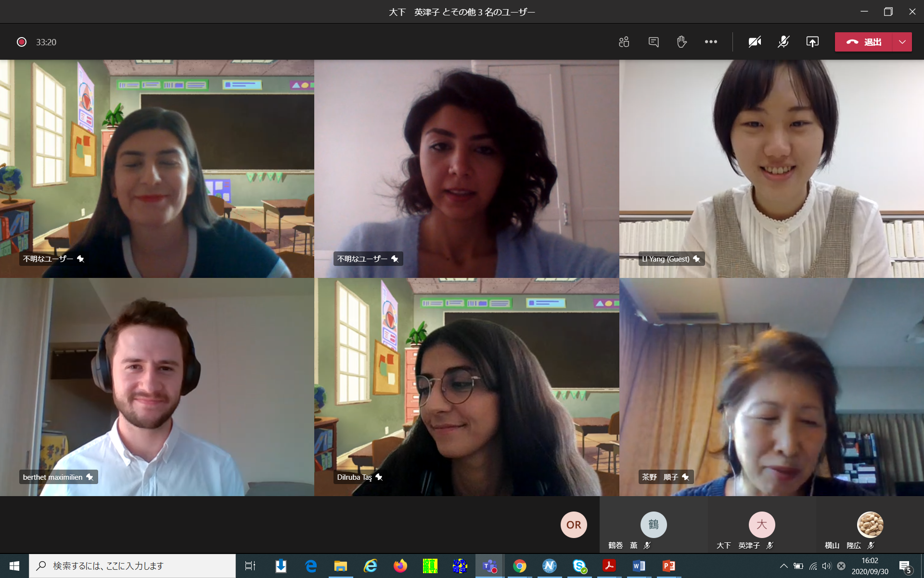924x578 pixels.
Task: Open PowerPoint from the taskbar
Action: 668,566
